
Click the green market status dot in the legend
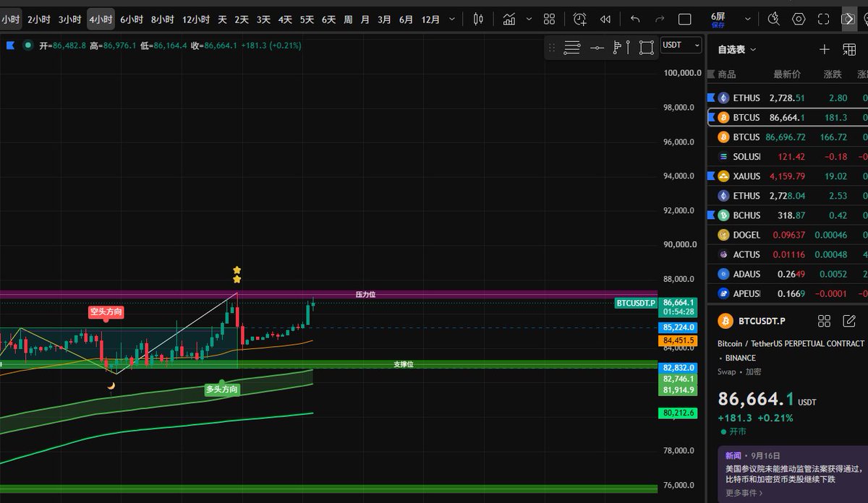click(27, 45)
